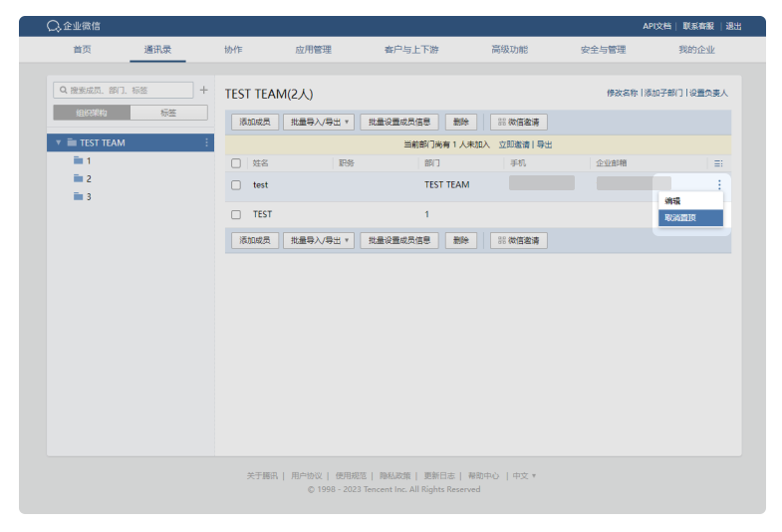Screen dimensions: 782x532
Task: Toggle the select-all checkbox in table header
Action: [x=236, y=162]
